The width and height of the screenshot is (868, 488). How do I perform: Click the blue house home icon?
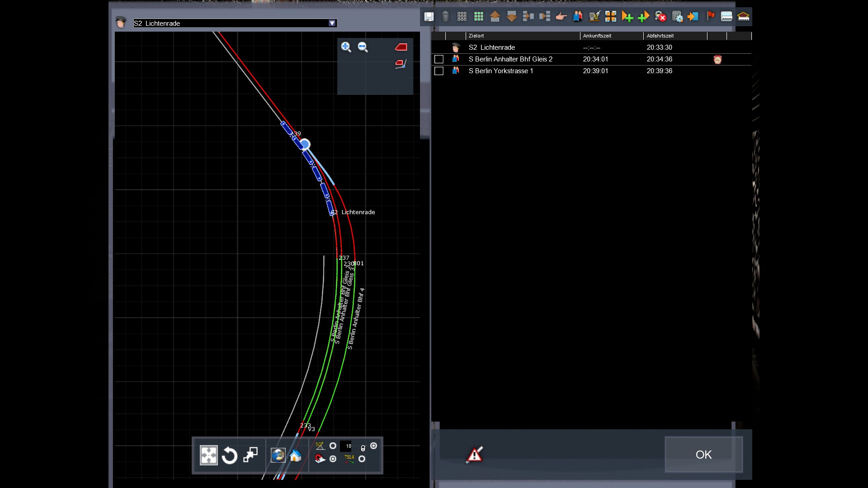[x=296, y=455]
